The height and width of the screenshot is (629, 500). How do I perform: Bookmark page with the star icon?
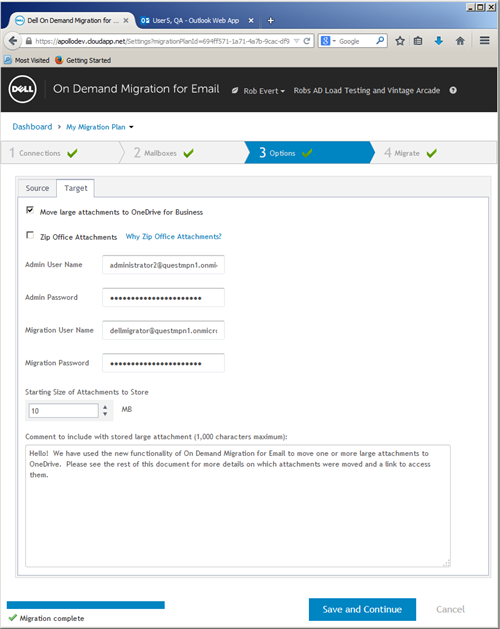(400, 41)
